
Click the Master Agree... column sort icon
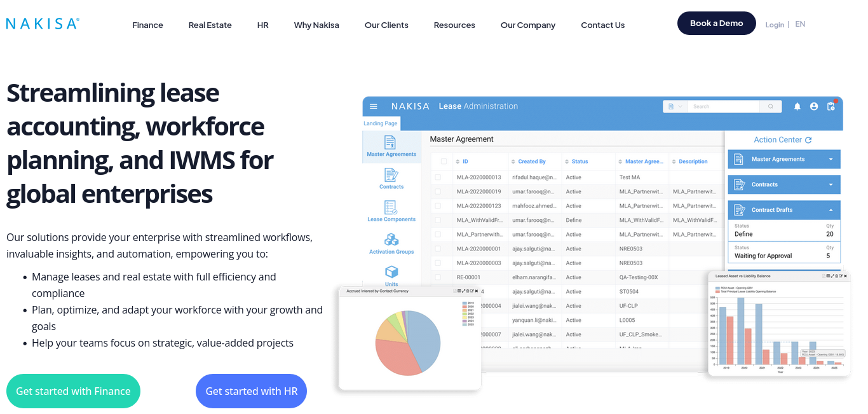coord(621,162)
